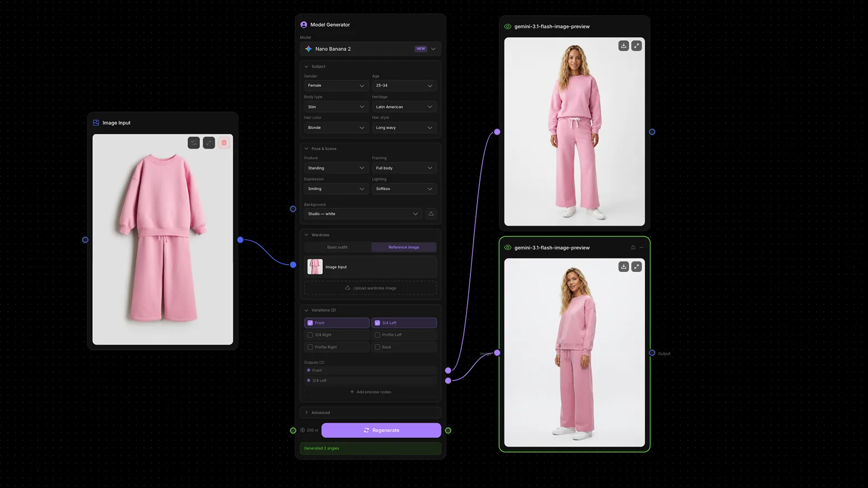Click the Background input port on Model Generator
Viewport: 868px width, 488px height.
293,209
